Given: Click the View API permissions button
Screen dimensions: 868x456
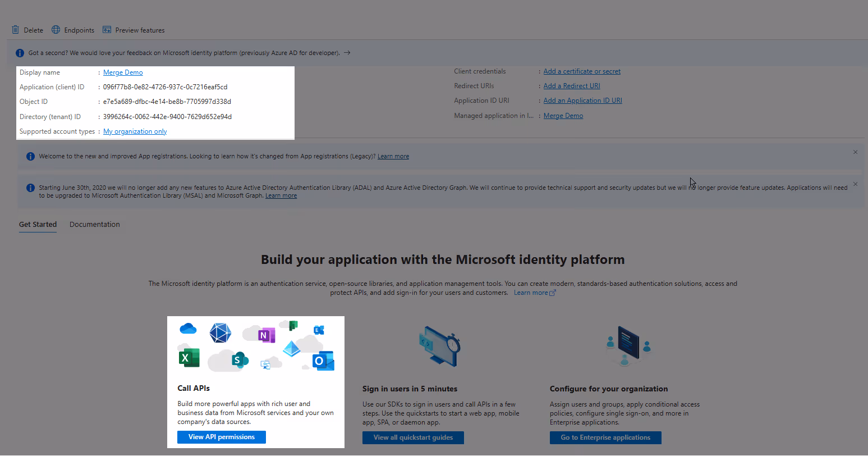Looking at the screenshot, I should tap(222, 437).
